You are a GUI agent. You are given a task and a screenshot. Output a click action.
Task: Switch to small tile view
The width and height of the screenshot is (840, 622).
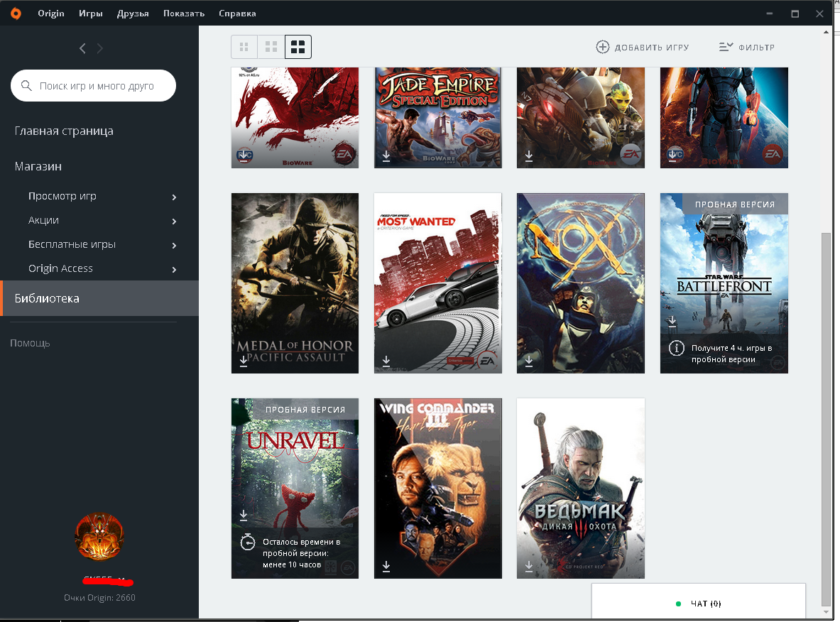(x=244, y=47)
